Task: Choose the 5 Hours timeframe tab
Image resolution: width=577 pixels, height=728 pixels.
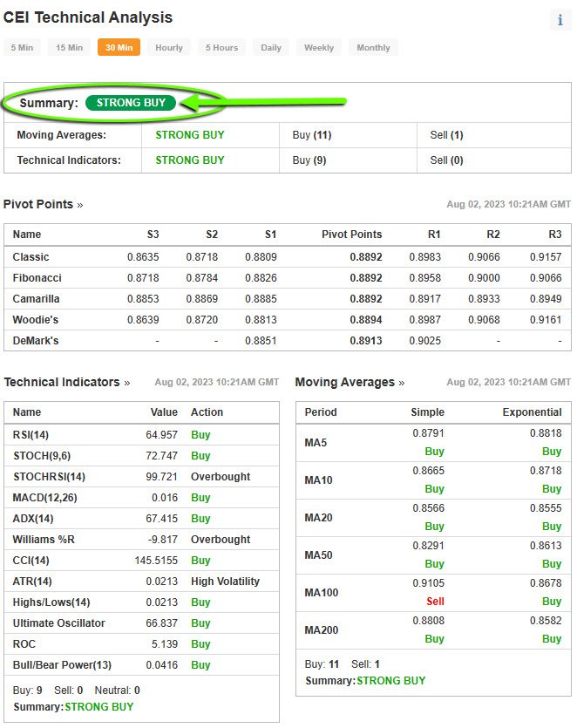Action: pos(221,48)
